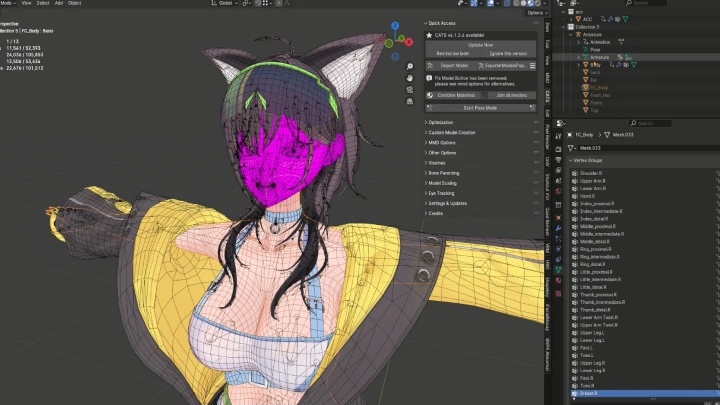Open the Particles properties tab icon
720x405 pixels.
[558, 239]
